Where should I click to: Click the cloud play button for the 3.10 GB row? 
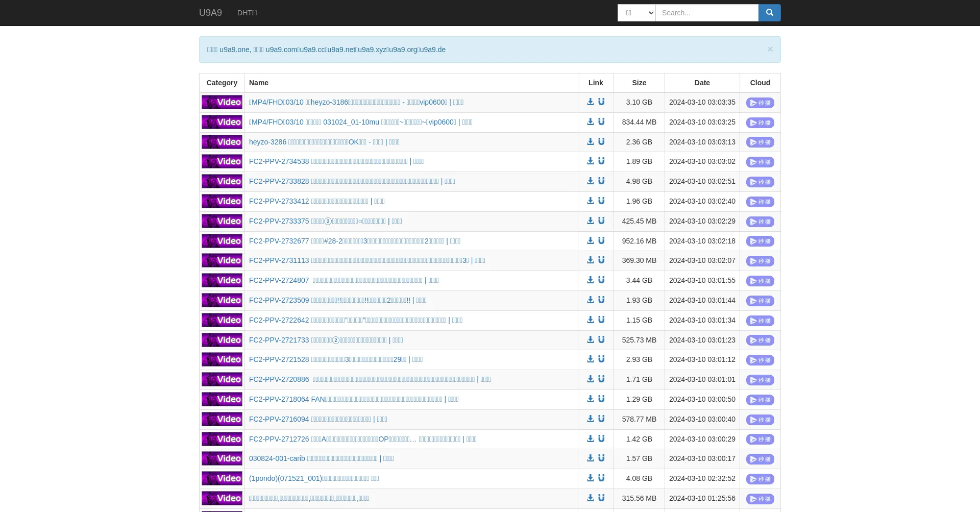pos(760,103)
